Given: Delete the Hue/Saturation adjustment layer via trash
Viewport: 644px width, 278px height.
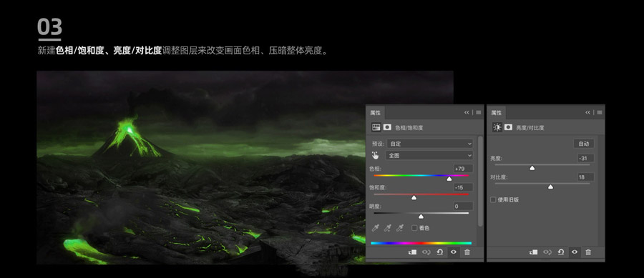Looking at the screenshot, I should tap(467, 252).
